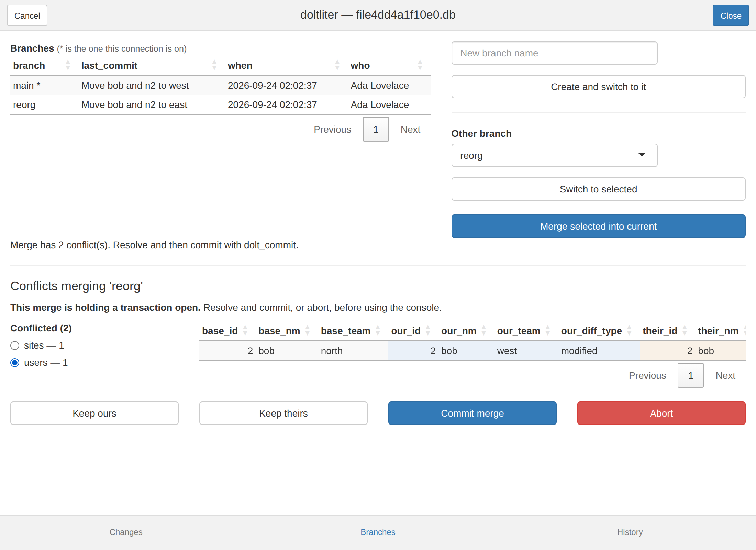Sort conflicts by our_nm column
This screenshot has width=756, height=550.
coord(466,331)
